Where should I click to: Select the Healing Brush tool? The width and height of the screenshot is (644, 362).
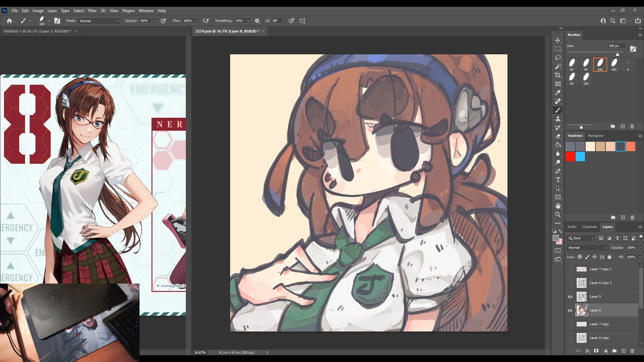[x=558, y=101]
